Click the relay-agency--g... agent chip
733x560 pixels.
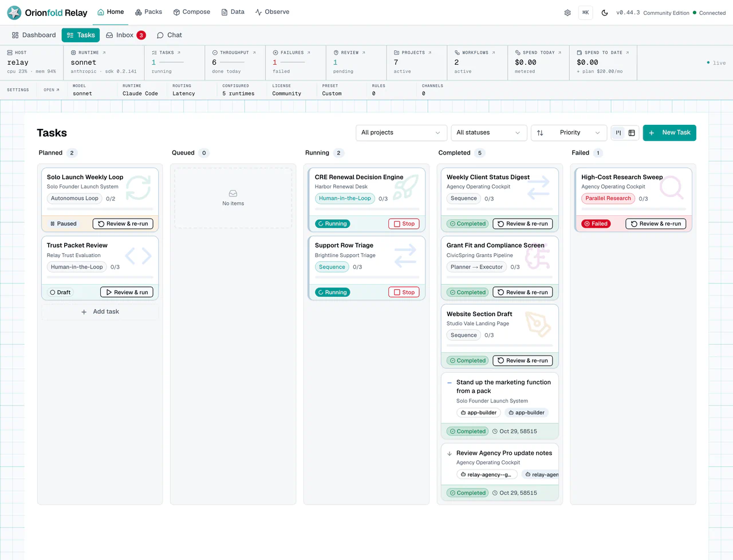(x=487, y=475)
